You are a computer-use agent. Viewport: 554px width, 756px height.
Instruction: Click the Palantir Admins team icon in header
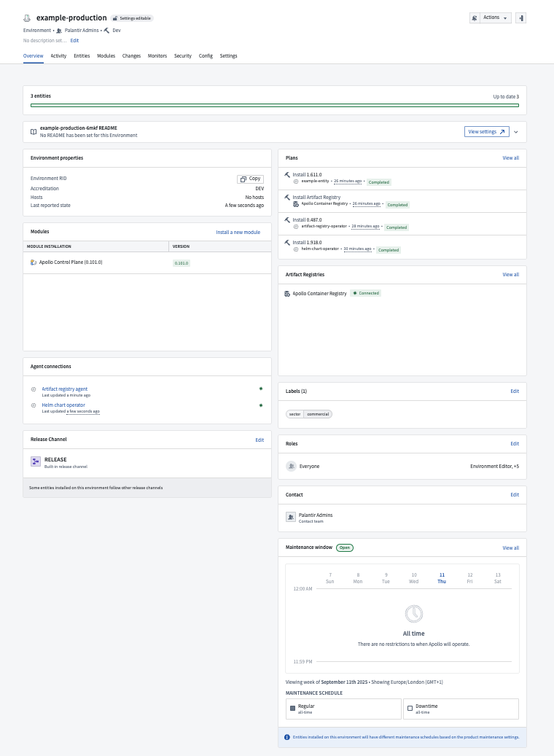[59, 31]
